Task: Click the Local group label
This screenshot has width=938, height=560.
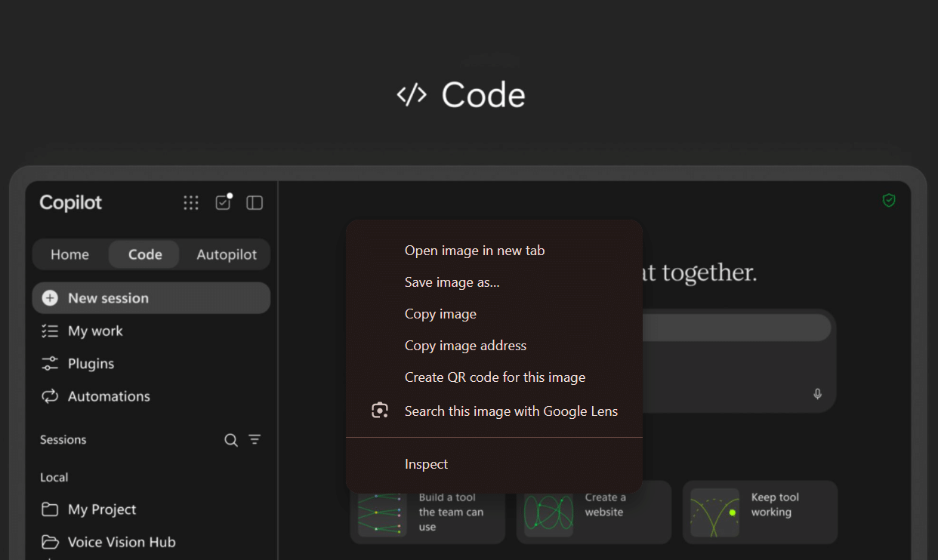Action: (x=54, y=478)
